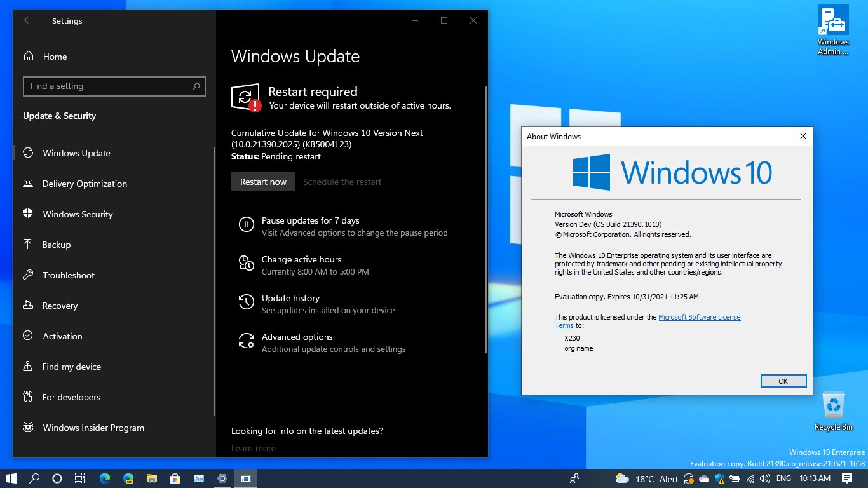Open Cortana from the taskbar
Viewport: 868px width, 488px height.
coord(57,478)
